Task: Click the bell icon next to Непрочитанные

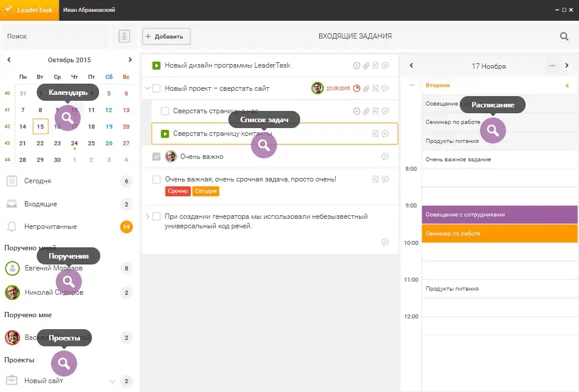Action: [x=11, y=227]
